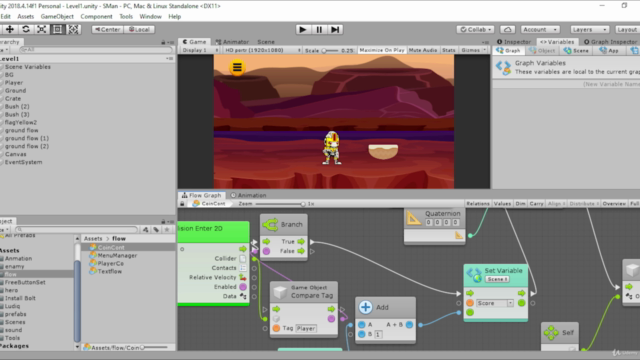Open the Layers dropdown
Image resolution: width=640 pixels, height=360 pixels.
click(589, 29)
